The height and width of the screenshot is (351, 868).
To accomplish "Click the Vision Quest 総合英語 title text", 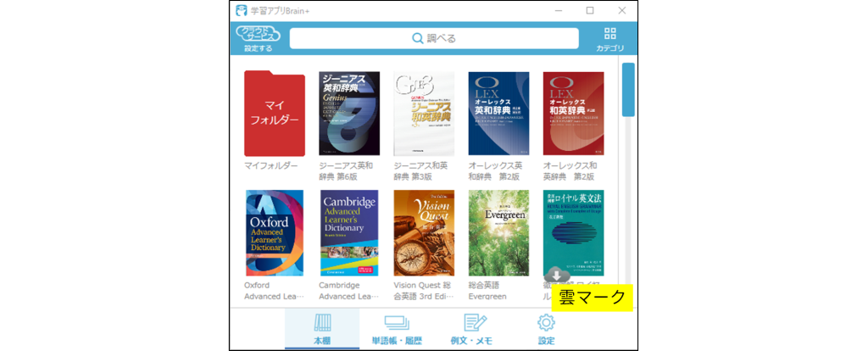I will (x=424, y=291).
